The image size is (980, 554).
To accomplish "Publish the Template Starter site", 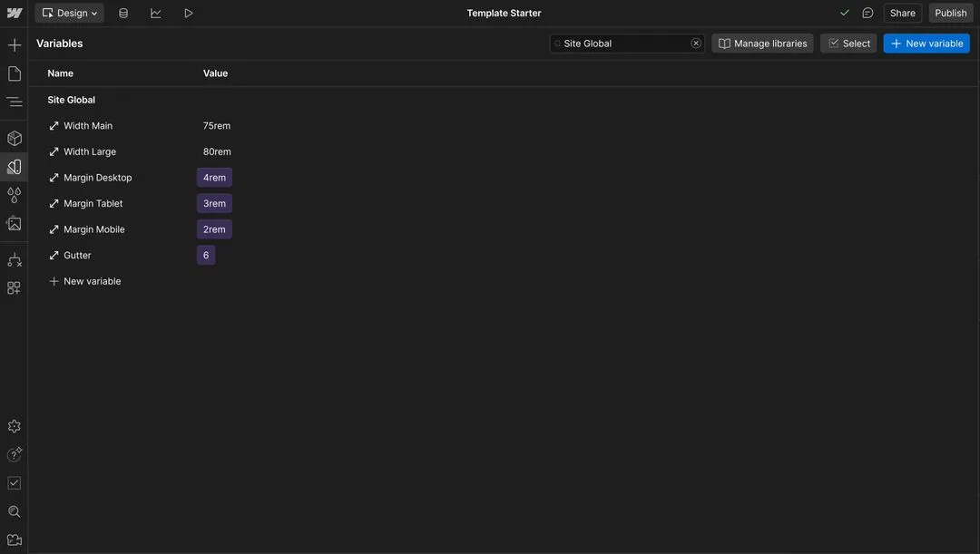I will click(x=949, y=11).
